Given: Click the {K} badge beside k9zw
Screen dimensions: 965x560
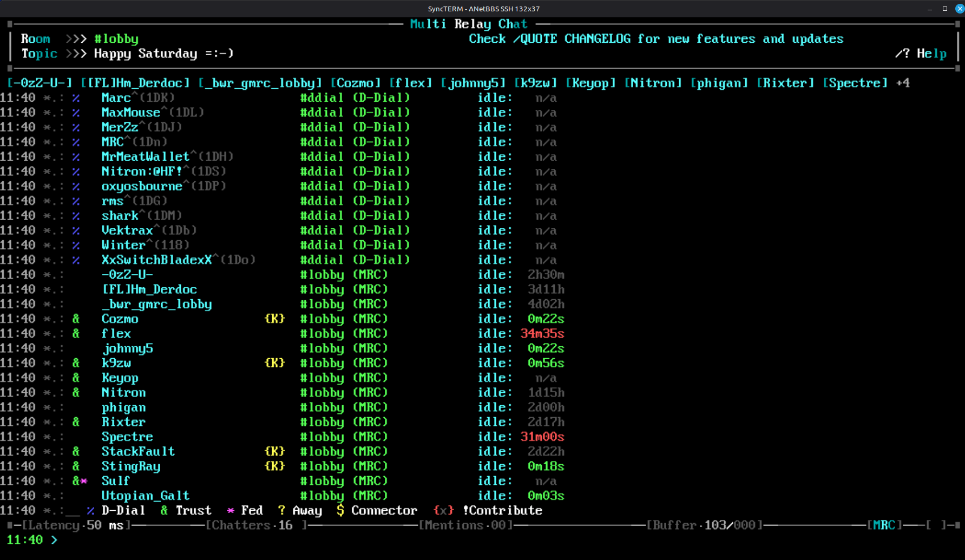Looking at the screenshot, I should click(275, 363).
